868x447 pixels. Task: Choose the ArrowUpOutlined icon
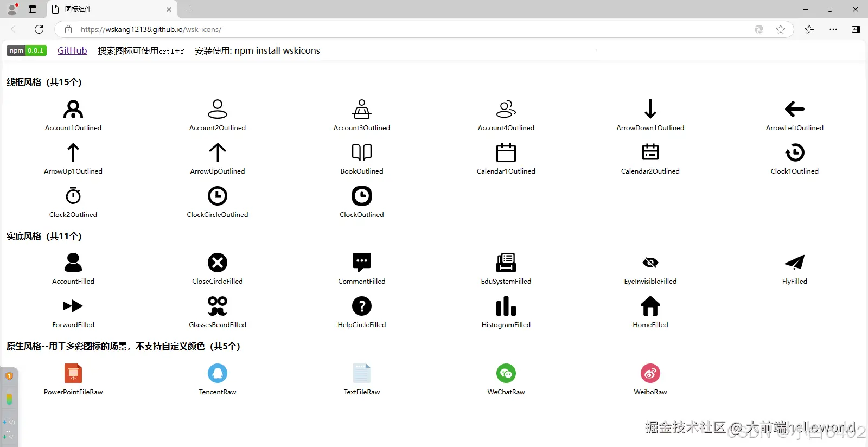218,152
